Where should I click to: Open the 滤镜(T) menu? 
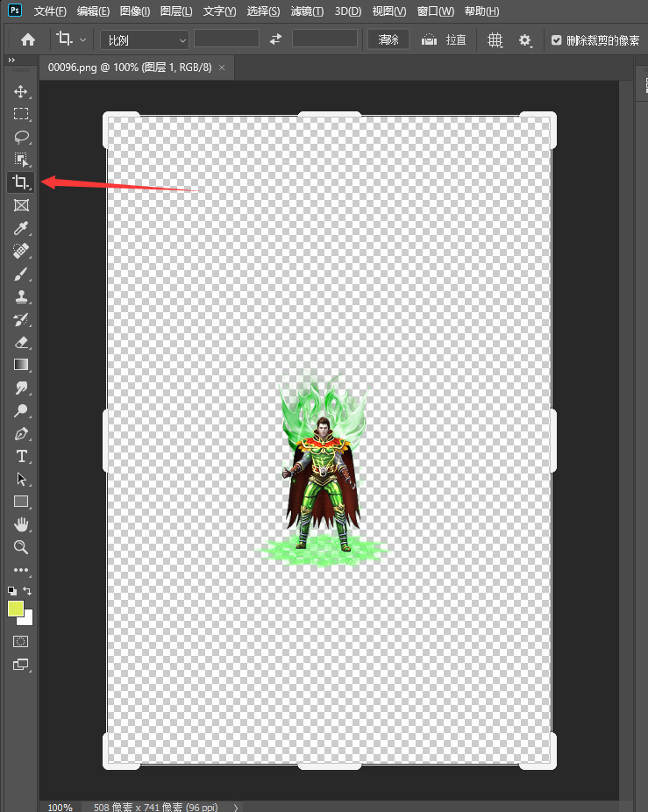pos(305,11)
